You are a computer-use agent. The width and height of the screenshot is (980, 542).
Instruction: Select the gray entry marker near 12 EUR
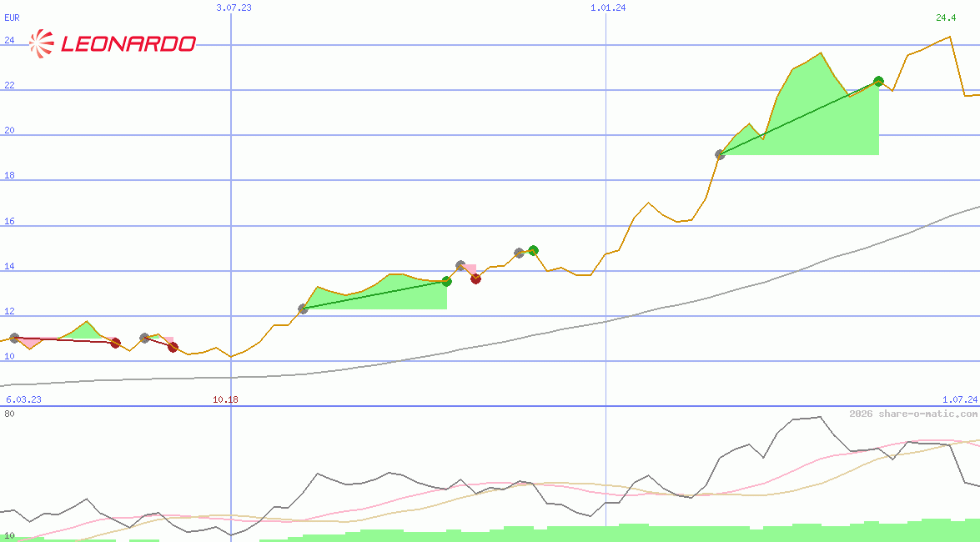pyautogui.click(x=303, y=309)
